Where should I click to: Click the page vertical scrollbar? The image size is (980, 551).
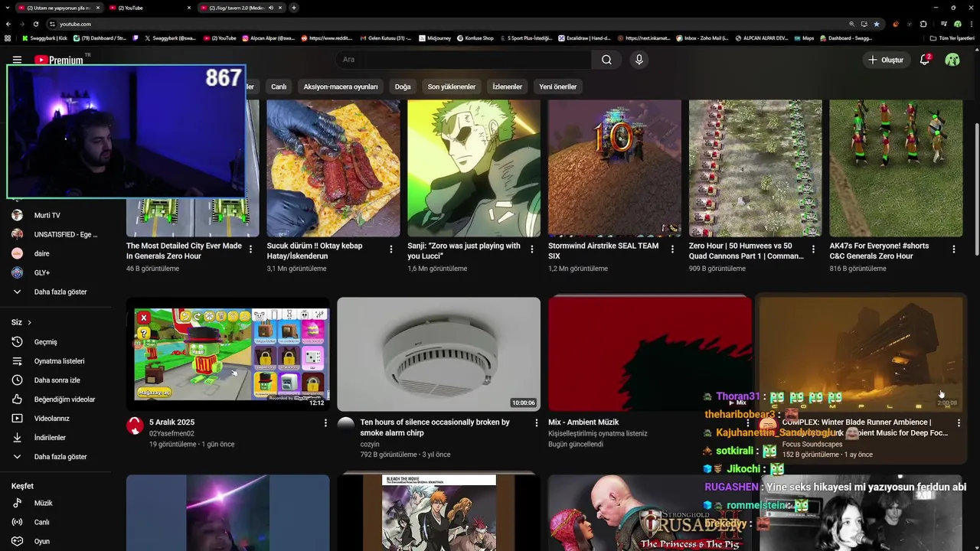click(976, 187)
